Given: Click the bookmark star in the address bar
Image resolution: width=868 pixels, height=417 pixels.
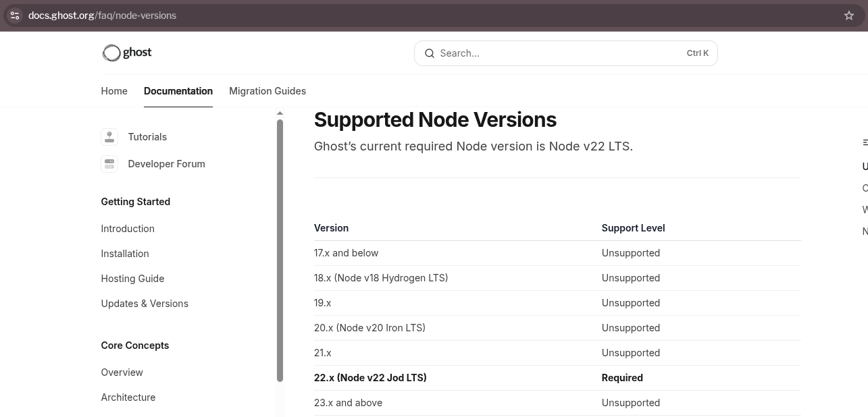Looking at the screenshot, I should [x=848, y=15].
